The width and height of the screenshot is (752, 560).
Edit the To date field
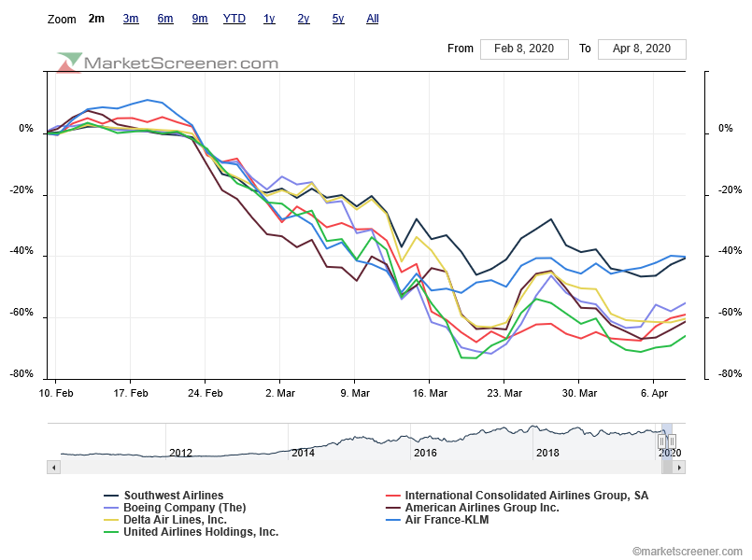[x=642, y=49]
